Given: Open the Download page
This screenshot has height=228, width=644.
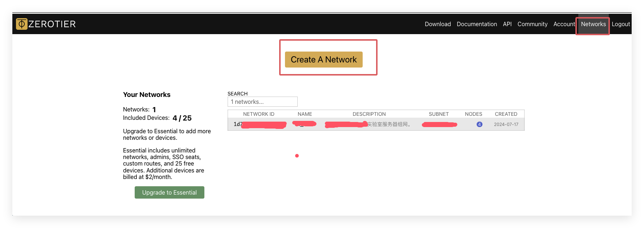Looking at the screenshot, I should 438,24.
